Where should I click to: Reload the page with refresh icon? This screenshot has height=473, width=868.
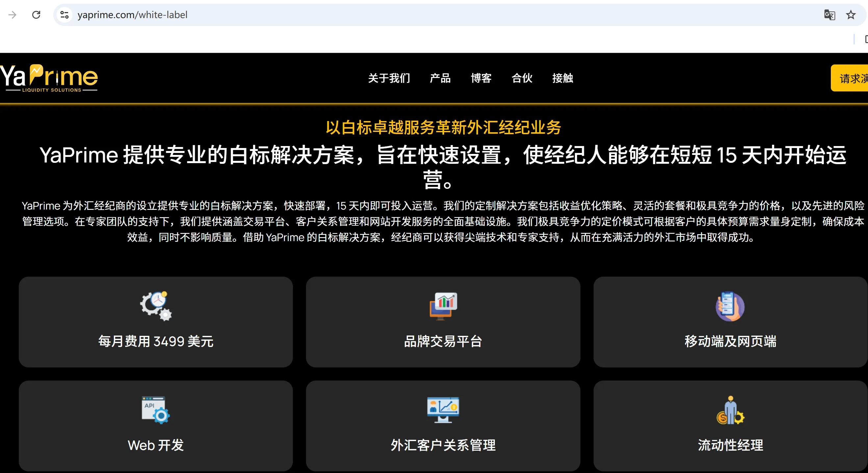(37, 15)
